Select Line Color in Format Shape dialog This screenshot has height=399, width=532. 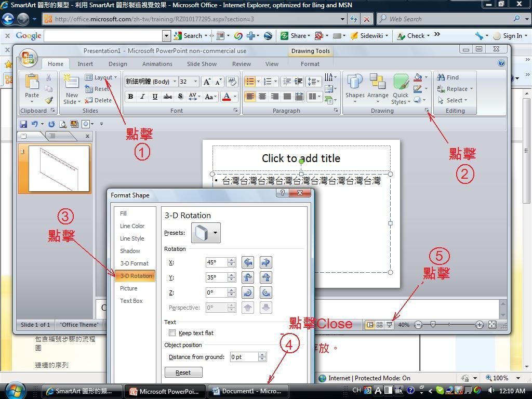click(x=132, y=226)
